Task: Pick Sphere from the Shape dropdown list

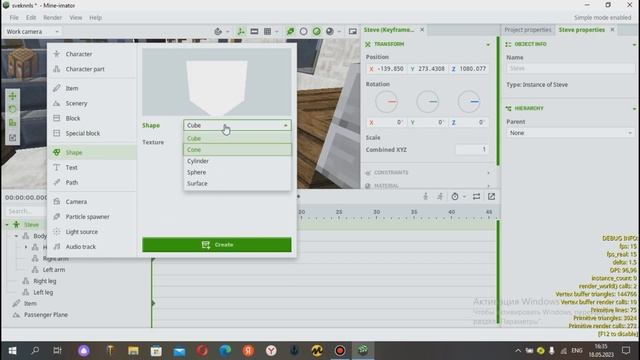Action: (x=238, y=172)
